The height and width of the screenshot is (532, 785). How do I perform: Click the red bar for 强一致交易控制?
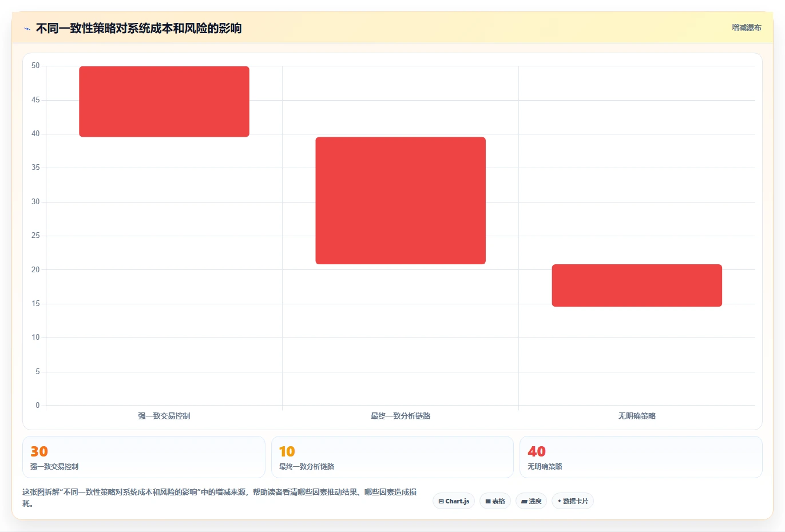click(x=164, y=102)
